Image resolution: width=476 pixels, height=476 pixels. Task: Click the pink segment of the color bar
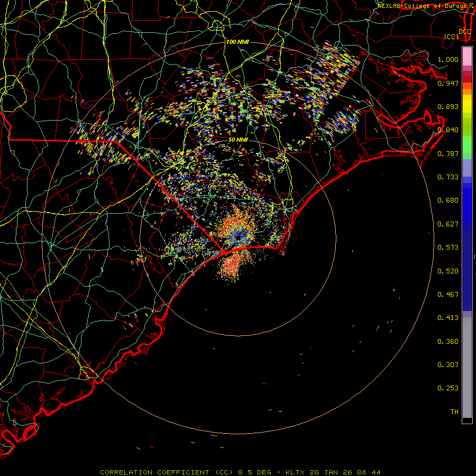pyautogui.click(x=467, y=56)
